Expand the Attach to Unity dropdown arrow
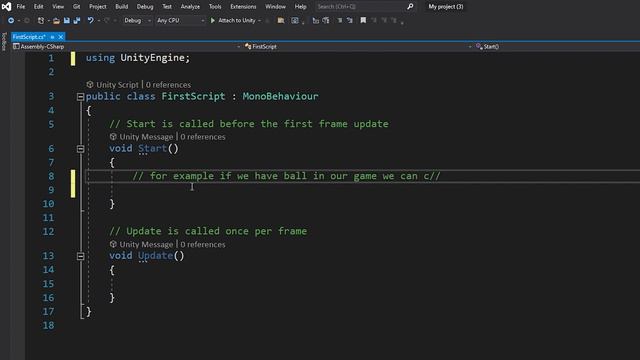This screenshot has width=640, height=360. 259,20
